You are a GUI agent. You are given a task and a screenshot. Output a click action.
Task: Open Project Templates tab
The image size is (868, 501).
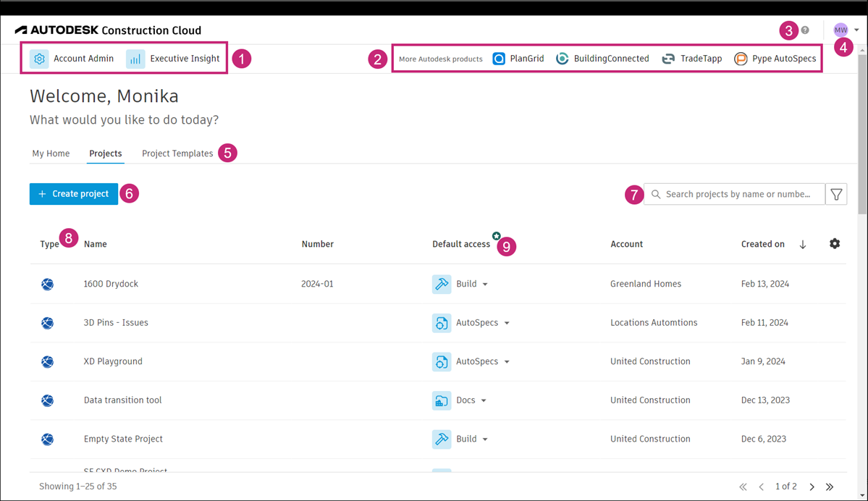(x=177, y=153)
